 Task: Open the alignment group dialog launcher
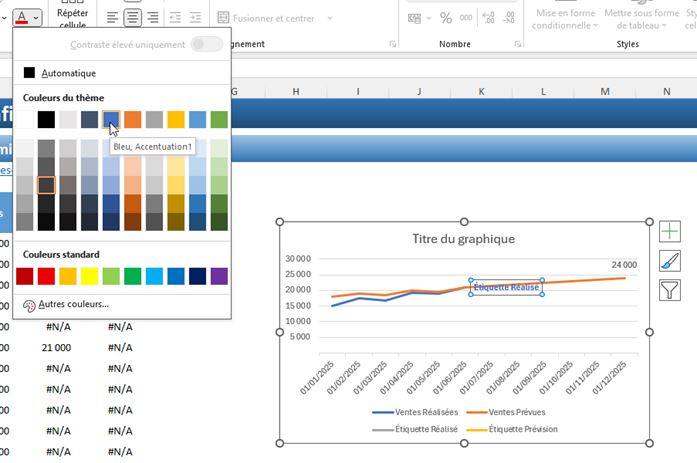pyautogui.click(x=393, y=44)
